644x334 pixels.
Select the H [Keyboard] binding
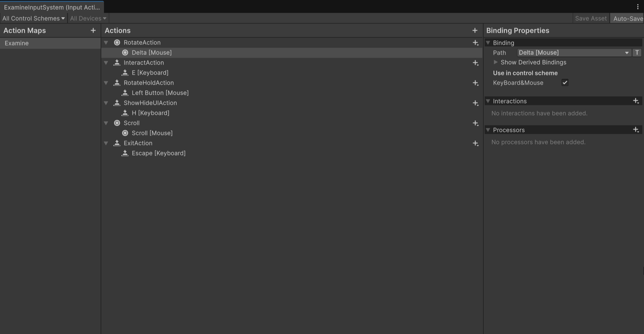pos(151,113)
